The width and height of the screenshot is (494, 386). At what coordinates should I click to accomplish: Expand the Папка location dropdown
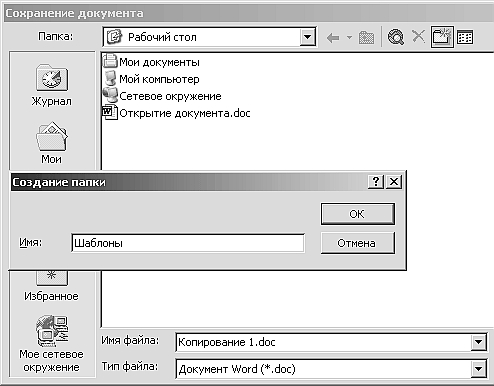pyautogui.click(x=307, y=37)
